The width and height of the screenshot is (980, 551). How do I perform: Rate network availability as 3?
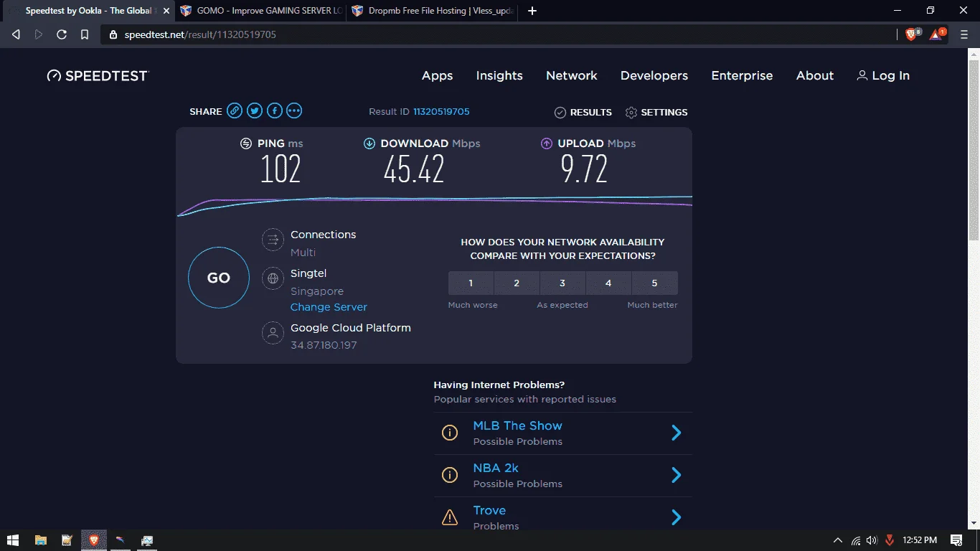coord(562,283)
